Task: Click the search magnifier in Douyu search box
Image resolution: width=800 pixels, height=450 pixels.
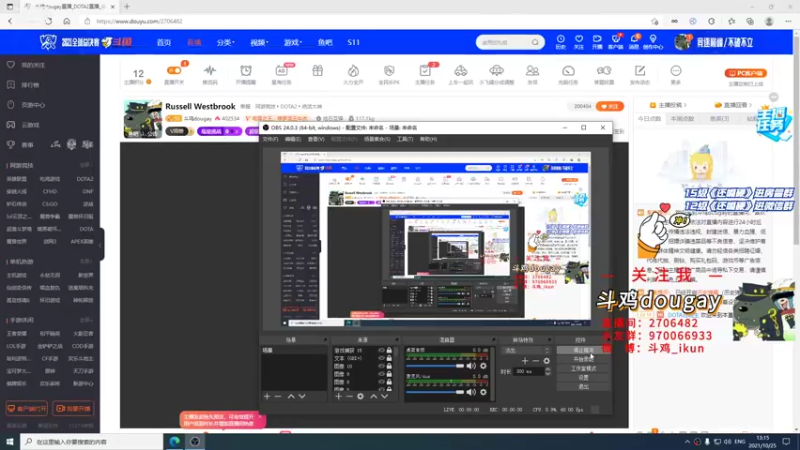Action: coord(535,42)
